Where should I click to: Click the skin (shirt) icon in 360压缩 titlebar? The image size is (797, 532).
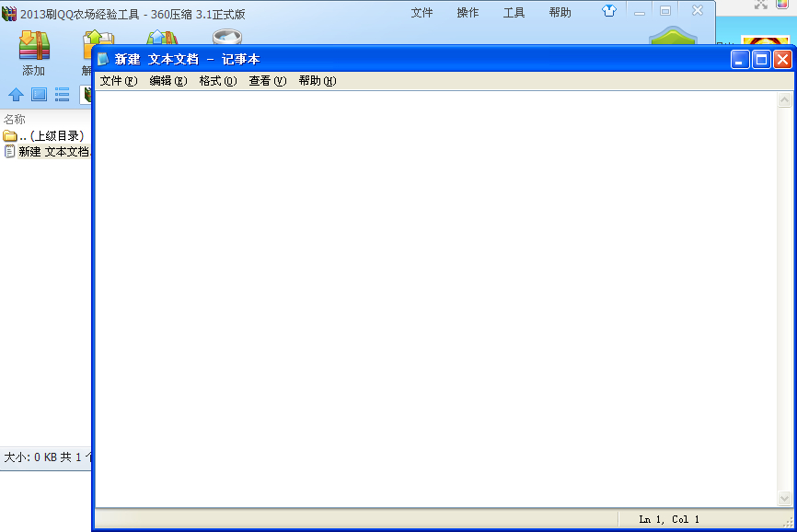609,11
